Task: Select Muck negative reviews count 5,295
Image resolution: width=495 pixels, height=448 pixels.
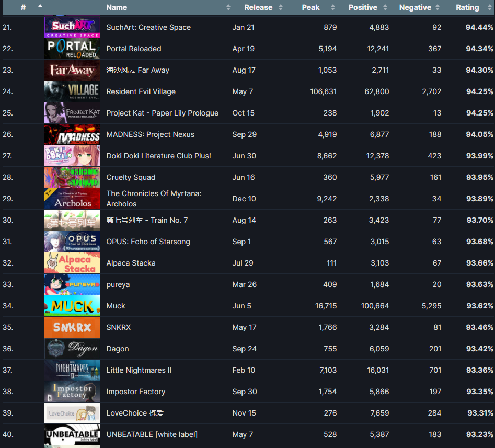Action: coord(431,306)
